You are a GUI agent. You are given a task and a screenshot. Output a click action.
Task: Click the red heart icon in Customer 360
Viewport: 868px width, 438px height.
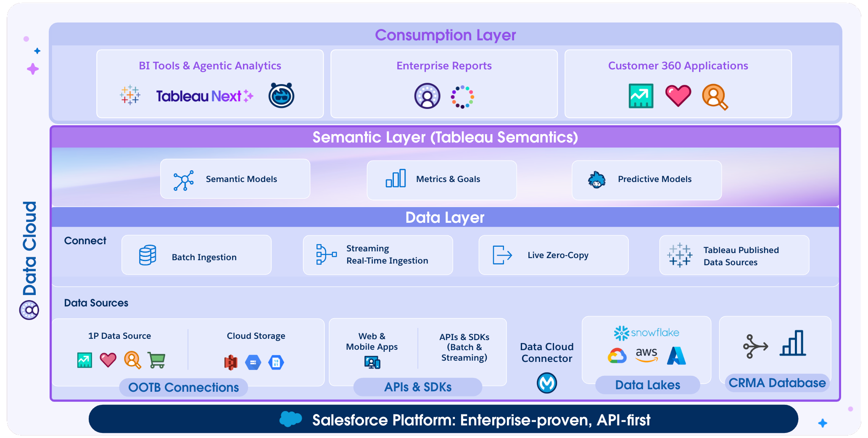(678, 96)
